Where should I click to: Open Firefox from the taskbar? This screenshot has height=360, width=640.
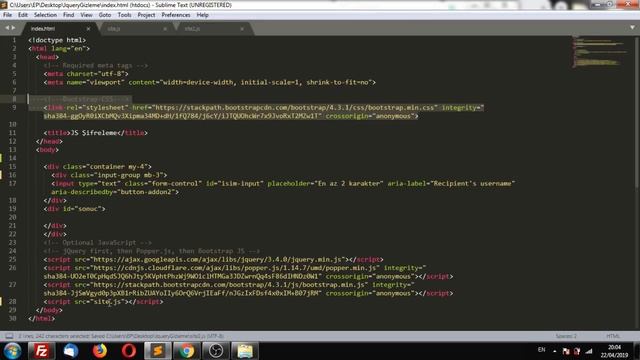click(x=99, y=351)
